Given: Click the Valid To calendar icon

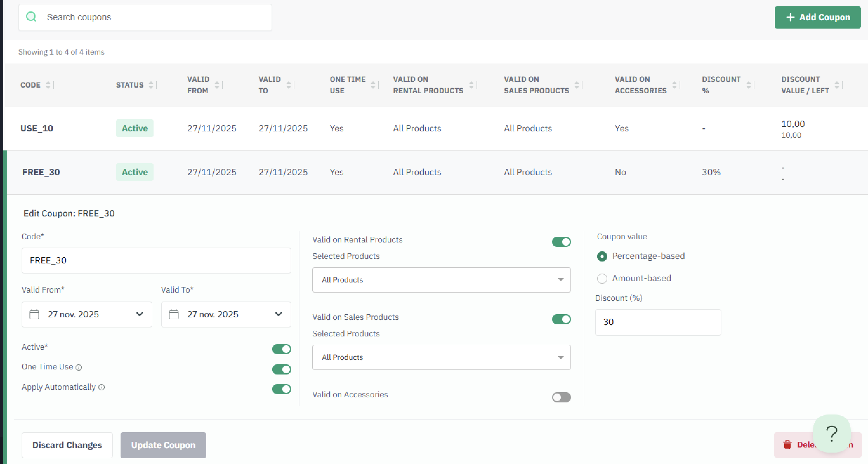Looking at the screenshot, I should pyautogui.click(x=174, y=314).
